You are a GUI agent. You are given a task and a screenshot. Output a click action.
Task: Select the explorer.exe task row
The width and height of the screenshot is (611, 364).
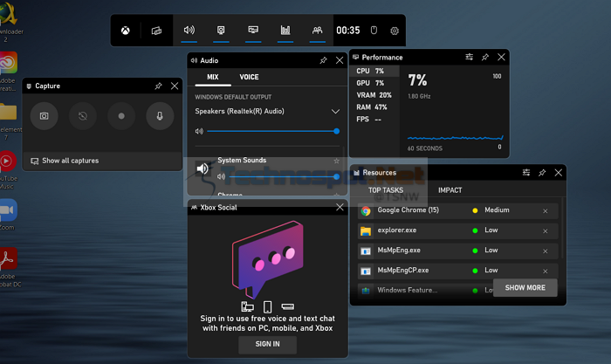(458, 230)
